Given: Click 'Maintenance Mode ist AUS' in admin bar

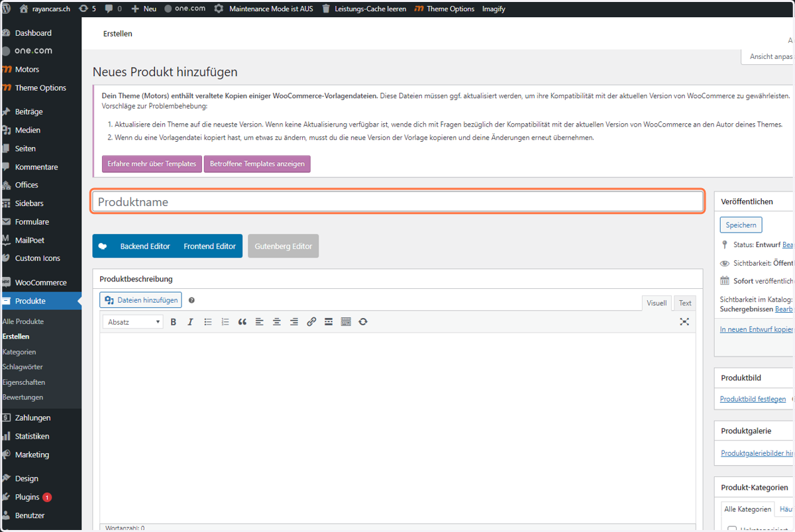Looking at the screenshot, I should click(264, 9).
